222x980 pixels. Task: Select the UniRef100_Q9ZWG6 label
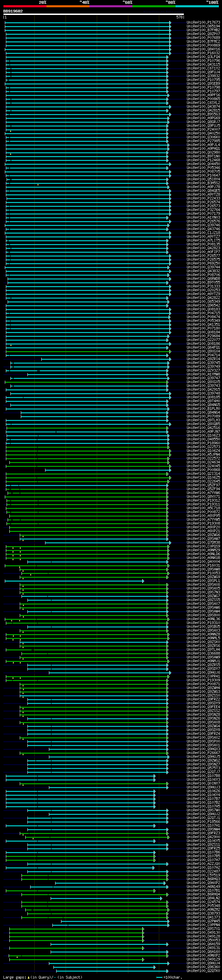point(203,535)
